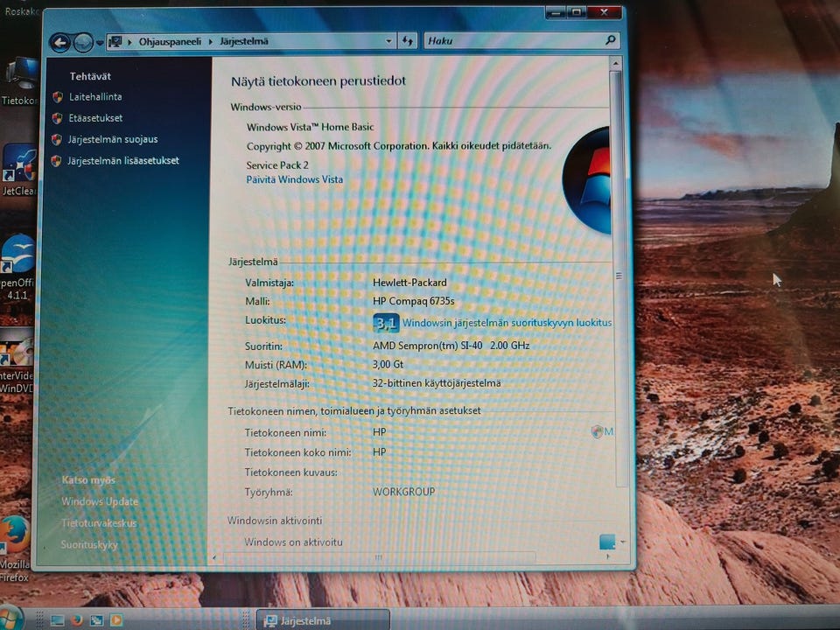Click the computer icon in address bar

(115, 41)
